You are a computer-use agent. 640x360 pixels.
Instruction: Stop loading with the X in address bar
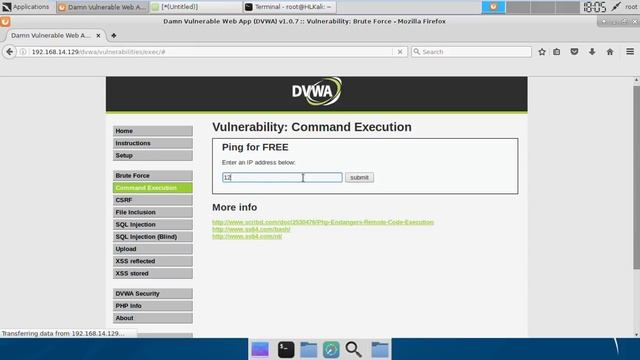400,52
